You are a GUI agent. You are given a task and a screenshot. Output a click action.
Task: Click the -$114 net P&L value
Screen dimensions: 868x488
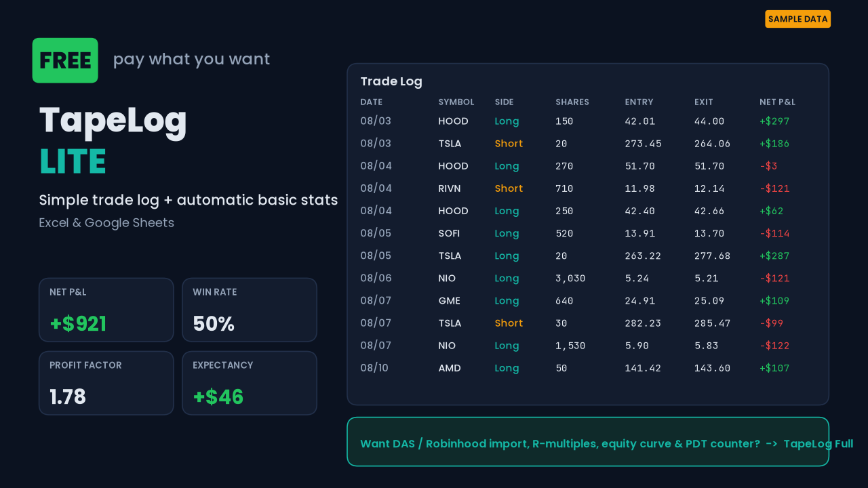pyautogui.click(x=774, y=233)
